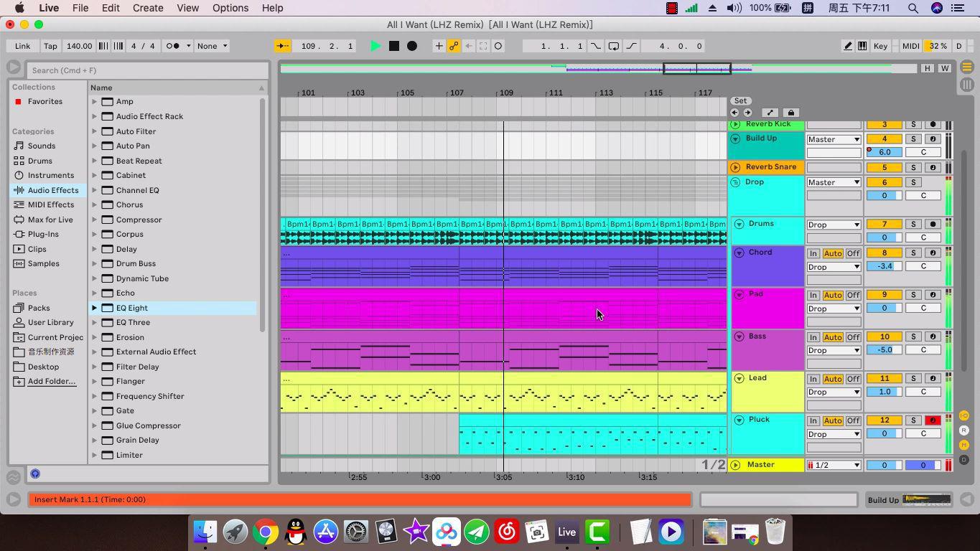Click the Set locator button

(x=740, y=100)
